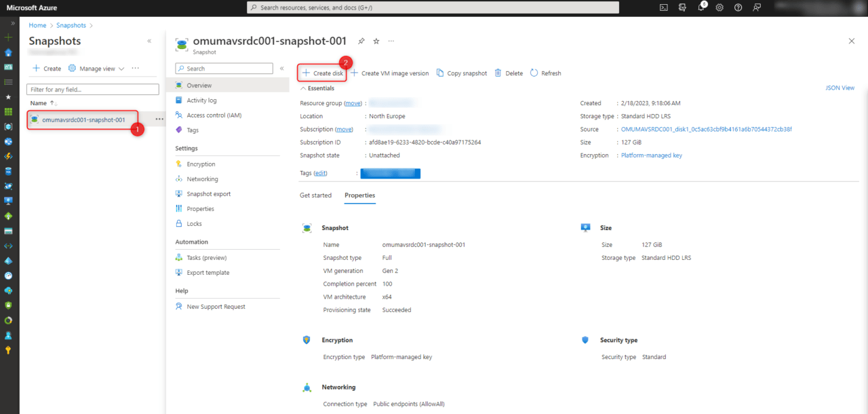Click the Filter for any field input

pos(92,89)
